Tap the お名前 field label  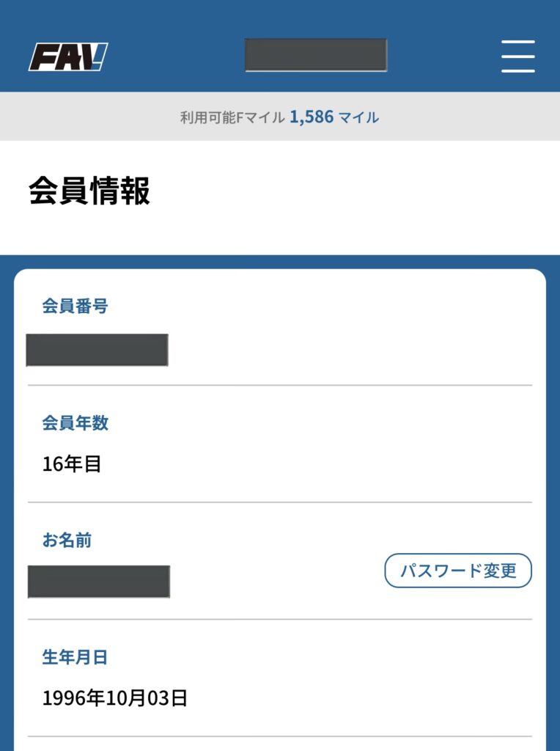click(67, 541)
